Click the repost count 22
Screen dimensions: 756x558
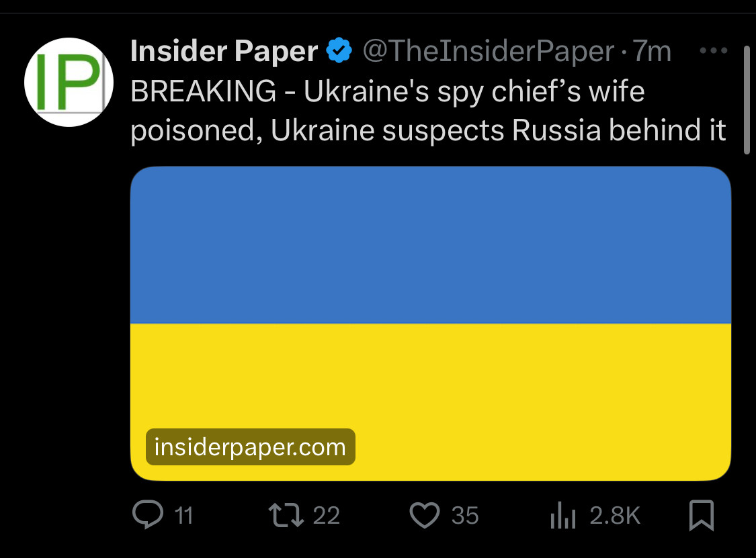pos(327,516)
